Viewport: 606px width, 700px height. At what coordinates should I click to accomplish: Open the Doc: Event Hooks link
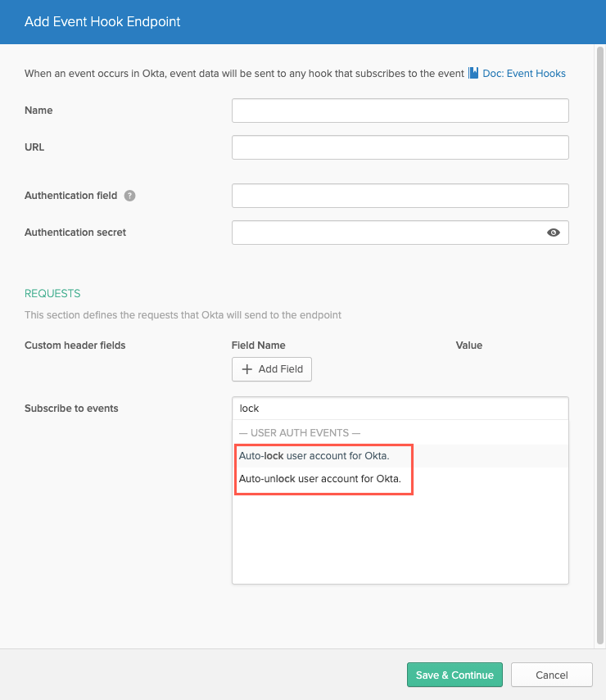524,74
